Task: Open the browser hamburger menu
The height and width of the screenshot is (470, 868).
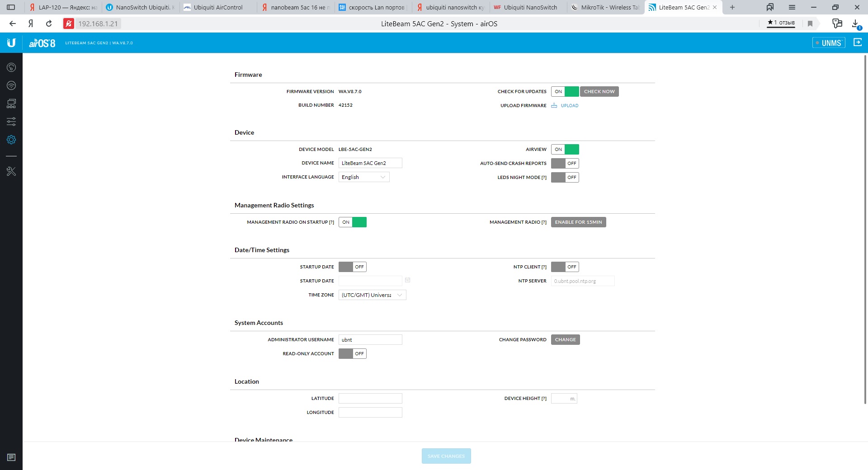Action: 792,7
